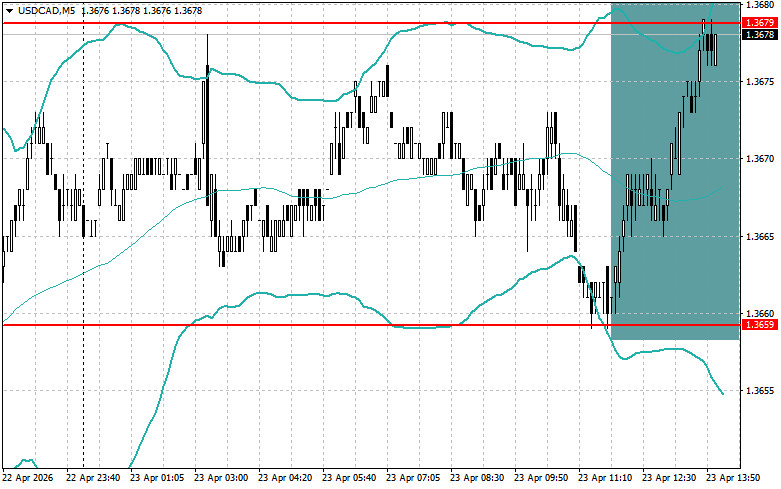The height and width of the screenshot is (489, 781).
Task: Click the 23 Apr 11:10 time label
Action: click(605, 478)
